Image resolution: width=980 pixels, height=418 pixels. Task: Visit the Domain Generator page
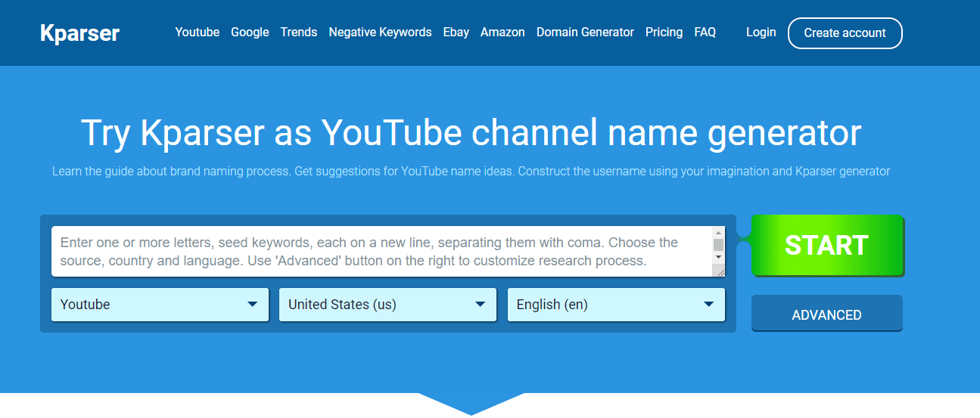(585, 33)
